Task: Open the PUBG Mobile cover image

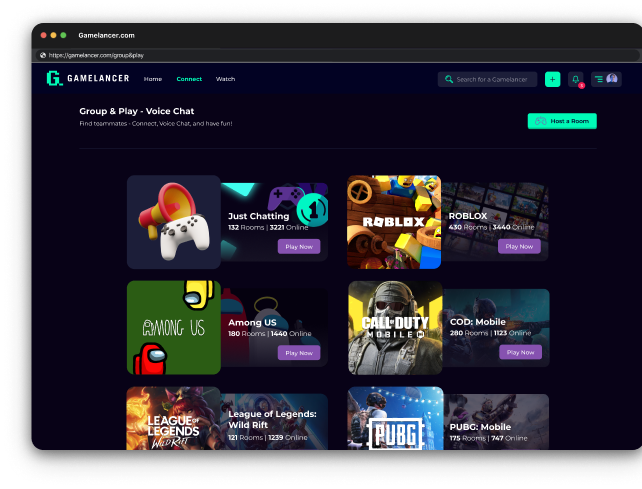Action: click(x=394, y=420)
